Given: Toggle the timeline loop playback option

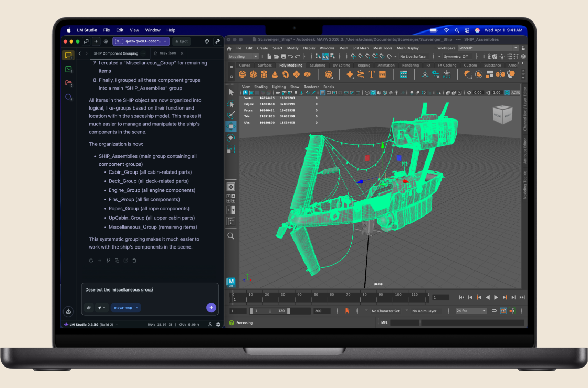Looking at the screenshot, I should [x=494, y=311].
